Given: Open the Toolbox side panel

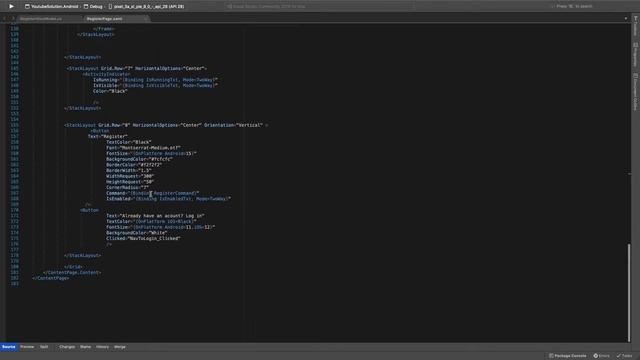Looking at the screenshot, I should [x=636, y=27].
